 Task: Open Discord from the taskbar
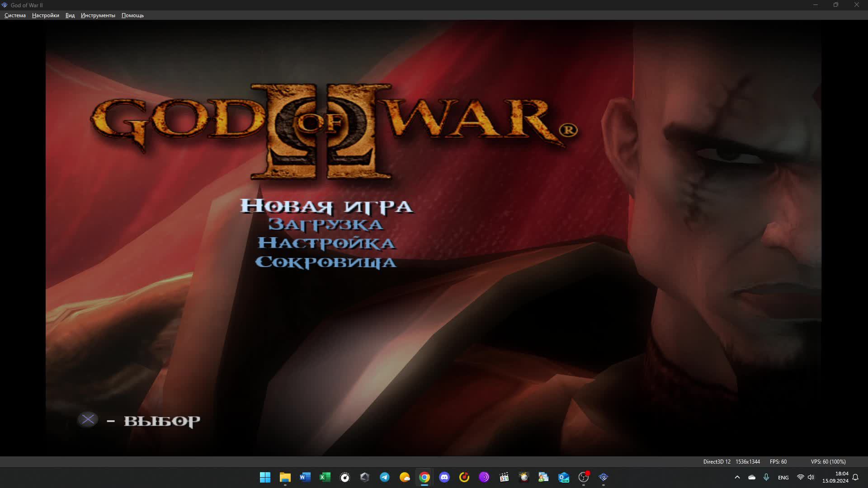coord(444,477)
